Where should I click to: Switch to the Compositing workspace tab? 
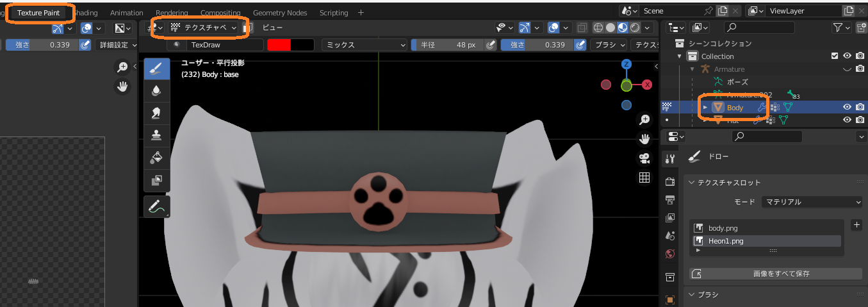coord(220,12)
